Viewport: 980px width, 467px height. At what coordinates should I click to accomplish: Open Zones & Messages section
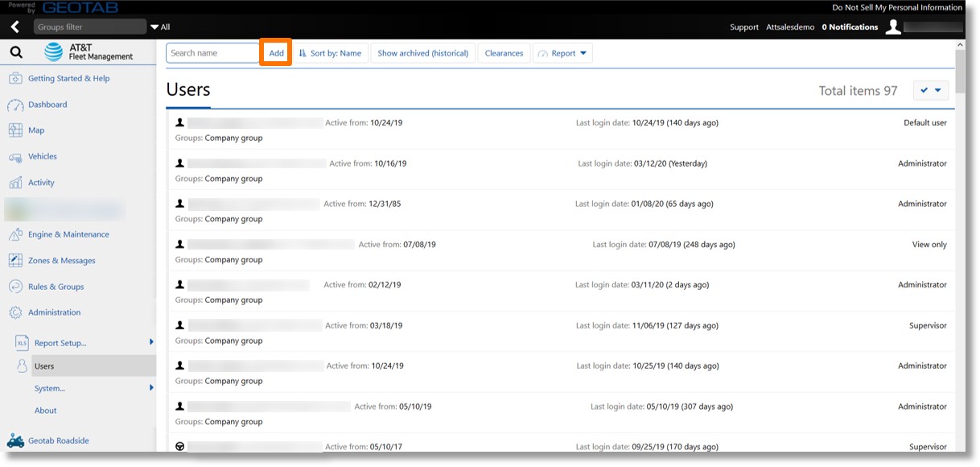coord(62,261)
